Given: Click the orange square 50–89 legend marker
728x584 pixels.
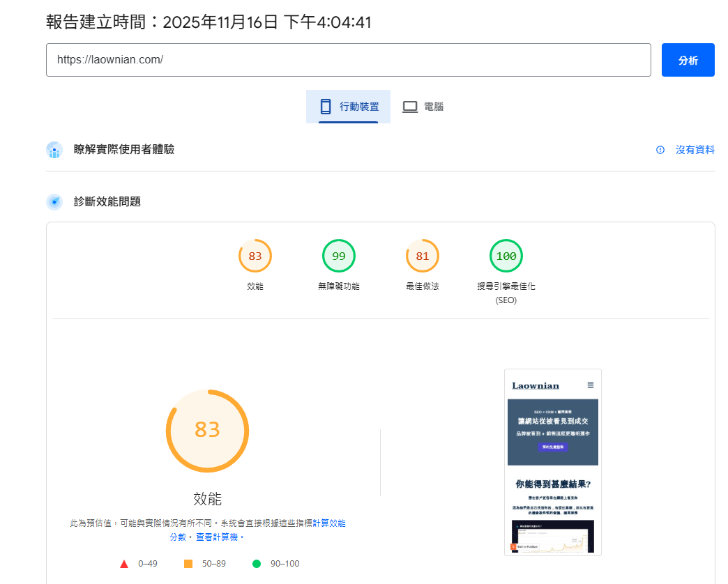Looking at the screenshot, I should click(187, 564).
